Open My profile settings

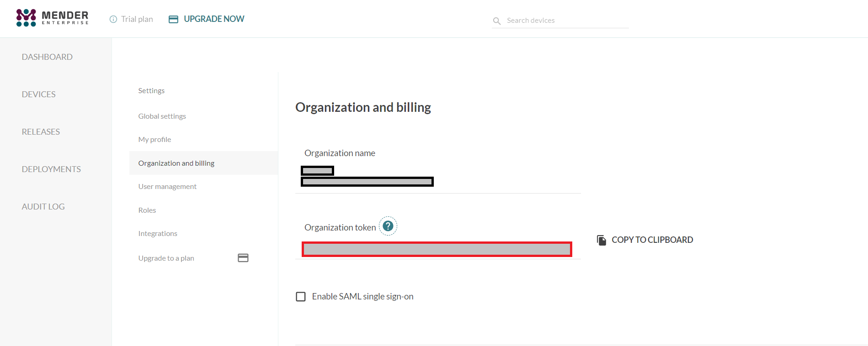click(x=155, y=140)
